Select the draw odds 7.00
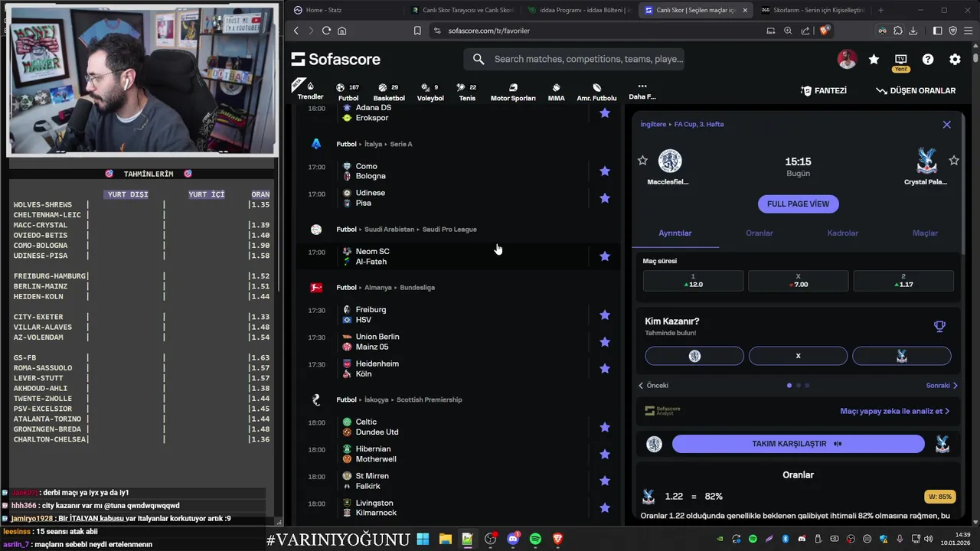Screen dimensions: 980x551 pyautogui.click(x=798, y=280)
